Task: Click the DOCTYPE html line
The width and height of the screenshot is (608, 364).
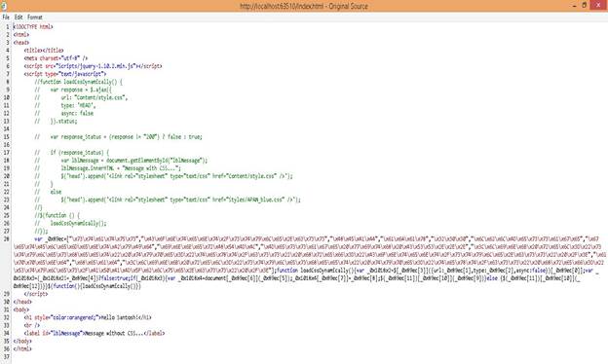Action: (x=33, y=26)
